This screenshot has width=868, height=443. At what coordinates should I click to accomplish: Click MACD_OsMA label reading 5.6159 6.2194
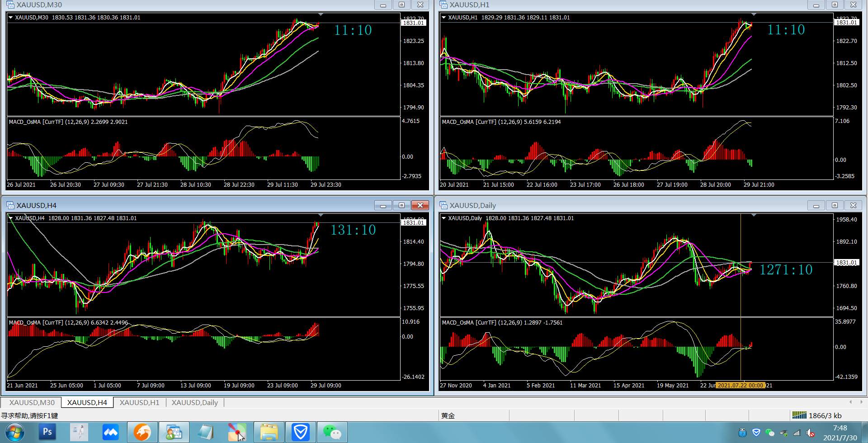point(501,122)
